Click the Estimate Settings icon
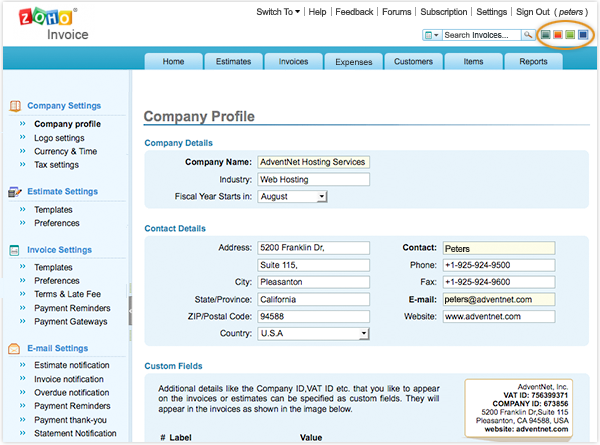The width and height of the screenshot is (600, 445). point(15,192)
